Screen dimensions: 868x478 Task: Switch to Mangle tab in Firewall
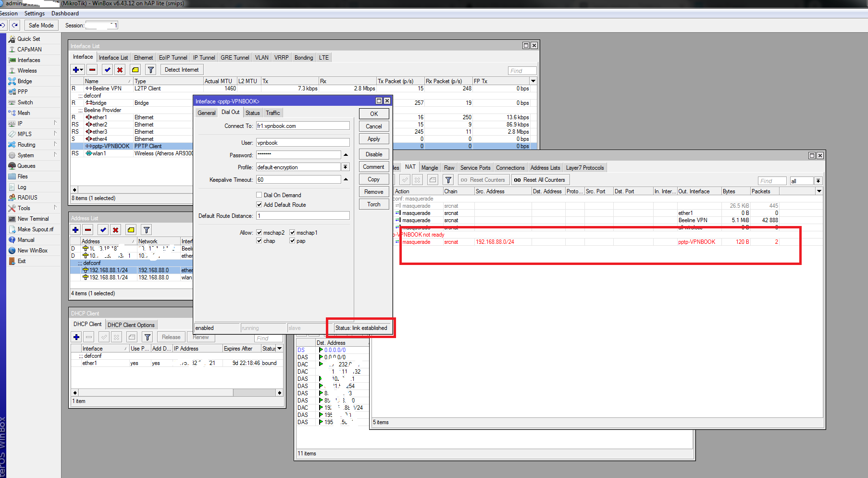tap(430, 168)
